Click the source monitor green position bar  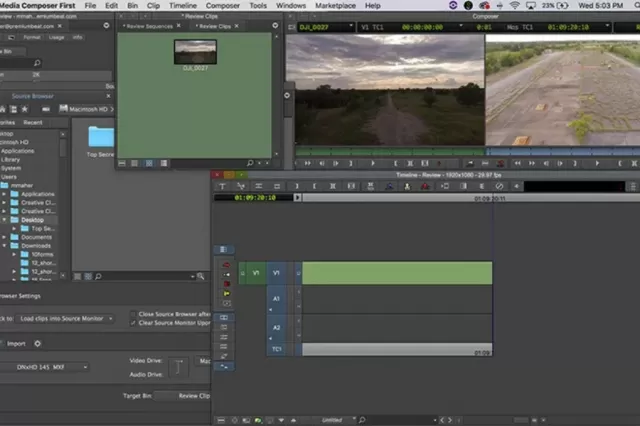(x=390, y=151)
